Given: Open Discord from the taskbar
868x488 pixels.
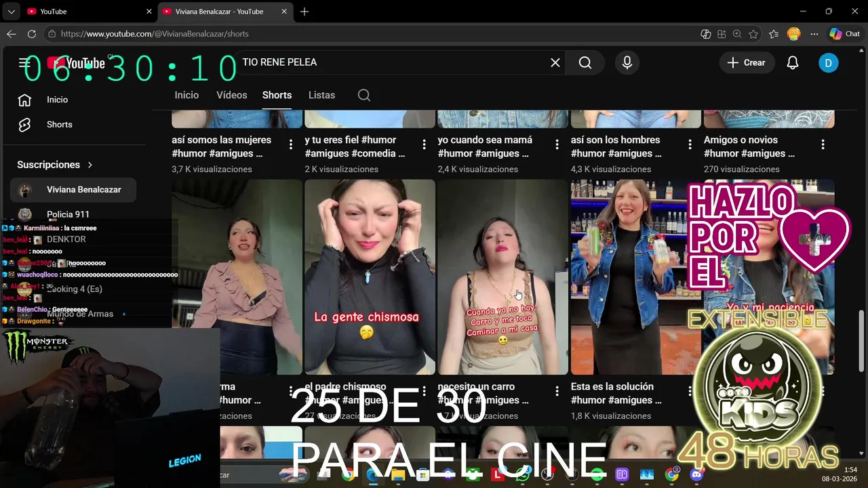Looking at the screenshot, I should pyautogui.click(x=696, y=475).
